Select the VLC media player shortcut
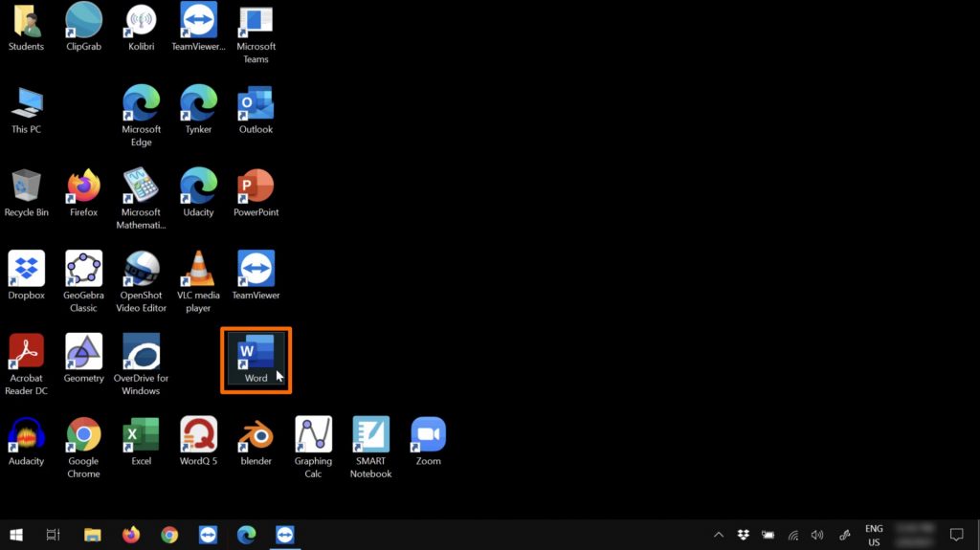The height and width of the screenshot is (550, 980). (198, 271)
